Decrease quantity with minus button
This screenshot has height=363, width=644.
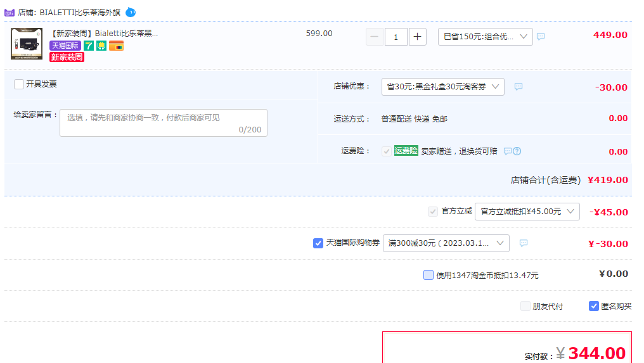point(375,37)
